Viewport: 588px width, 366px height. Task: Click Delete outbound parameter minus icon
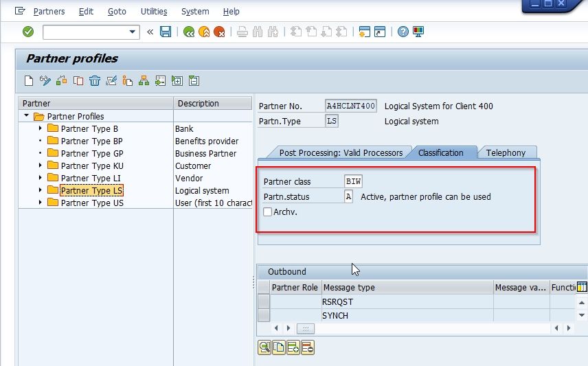click(x=308, y=347)
